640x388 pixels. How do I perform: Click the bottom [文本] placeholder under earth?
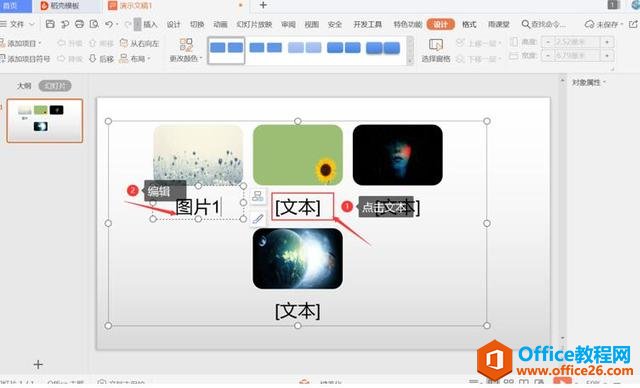(298, 311)
